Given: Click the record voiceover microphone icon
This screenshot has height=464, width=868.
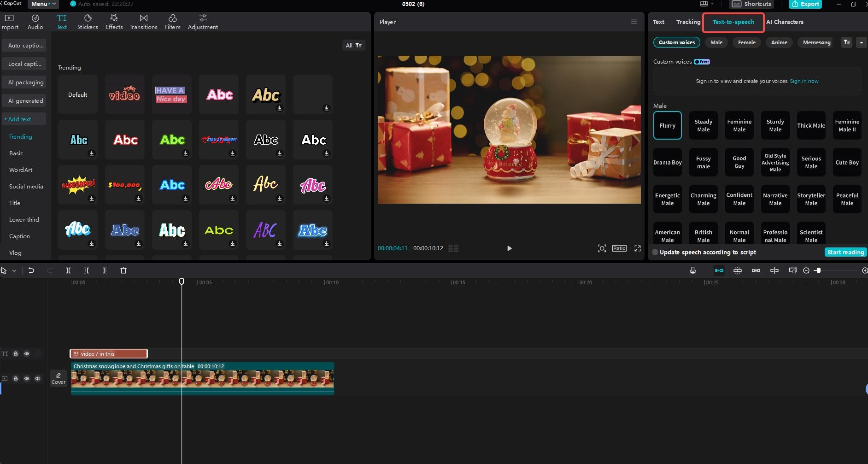Looking at the screenshot, I should pos(693,270).
